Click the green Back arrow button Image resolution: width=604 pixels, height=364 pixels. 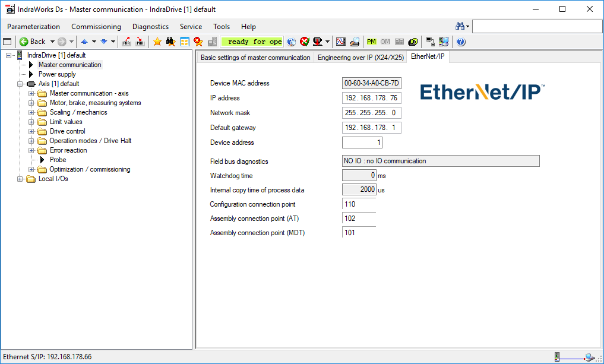click(24, 42)
